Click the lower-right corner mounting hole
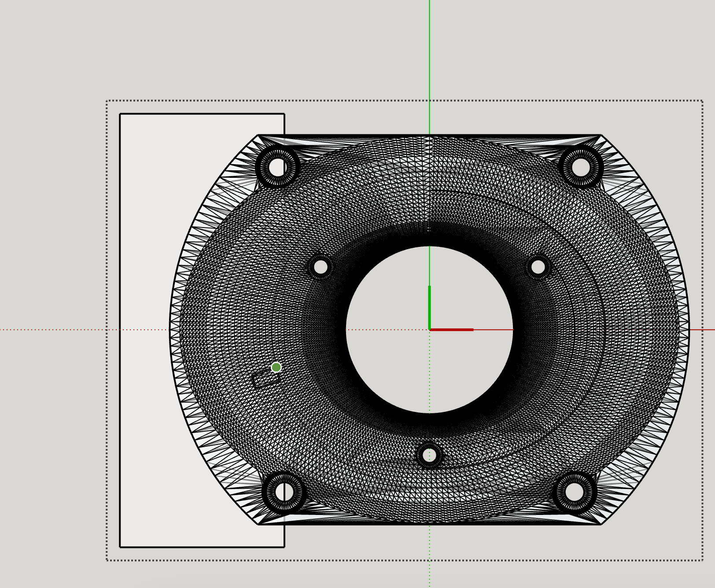Image resolution: width=715 pixels, height=588 pixels. click(574, 492)
